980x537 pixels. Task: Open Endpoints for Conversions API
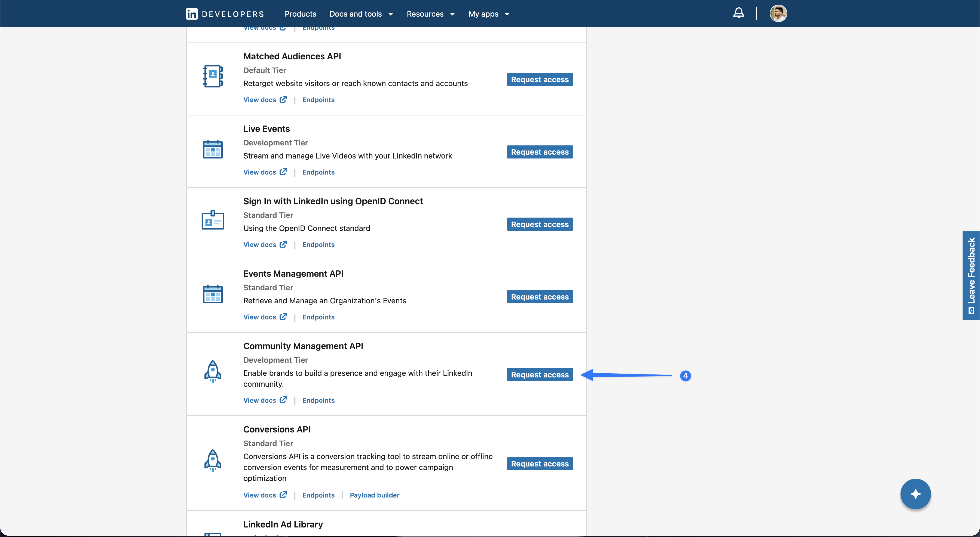318,495
